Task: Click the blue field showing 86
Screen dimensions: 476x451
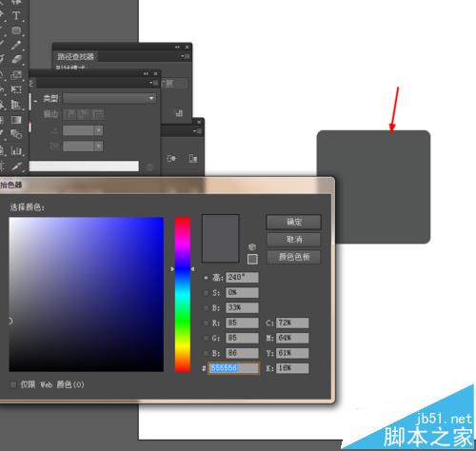Action: [x=242, y=353]
